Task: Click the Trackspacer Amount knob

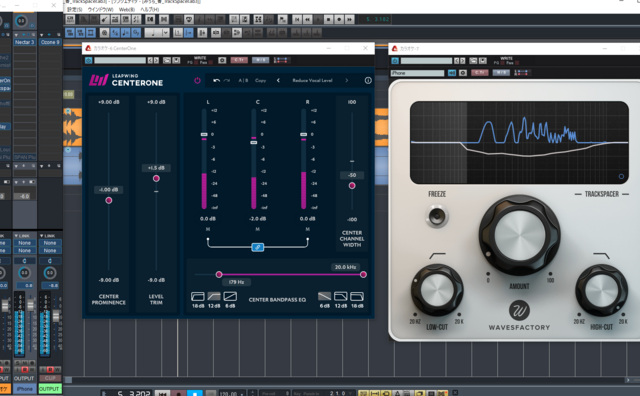Action: 519,235
